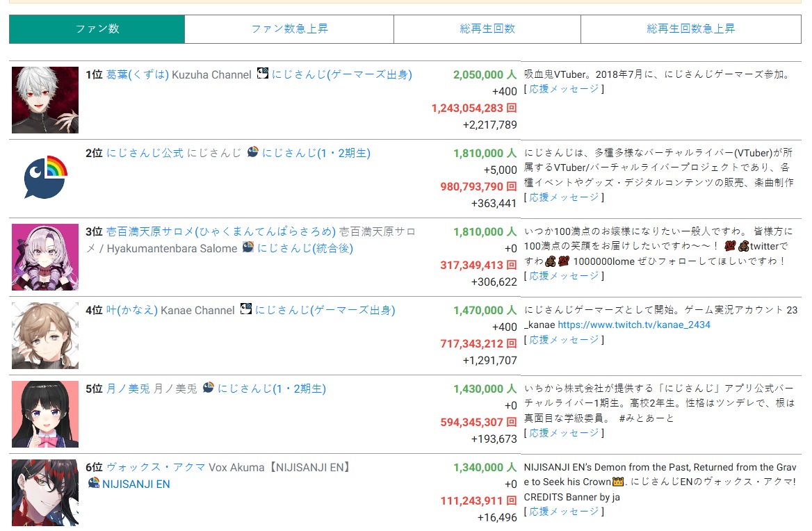The height and width of the screenshot is (531, 812).
Task: Click the 1,243,054,283 回 view count
Action: 474,108
